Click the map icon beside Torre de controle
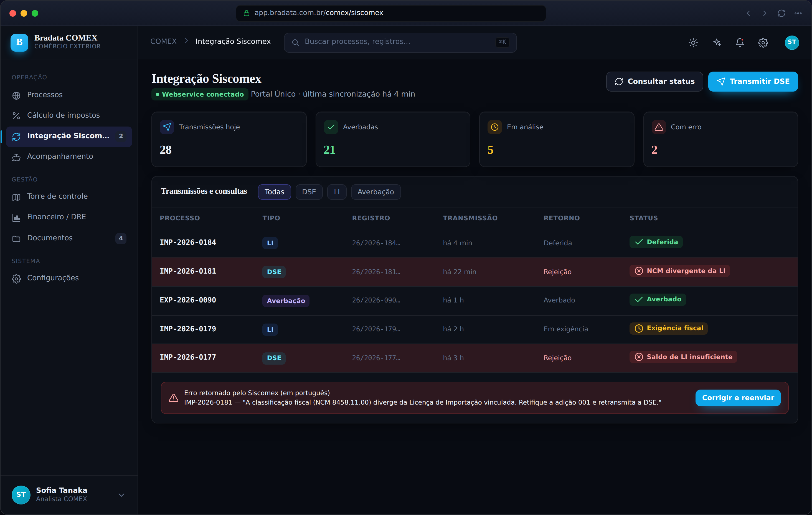812x515 pixels. pos(16,197)
